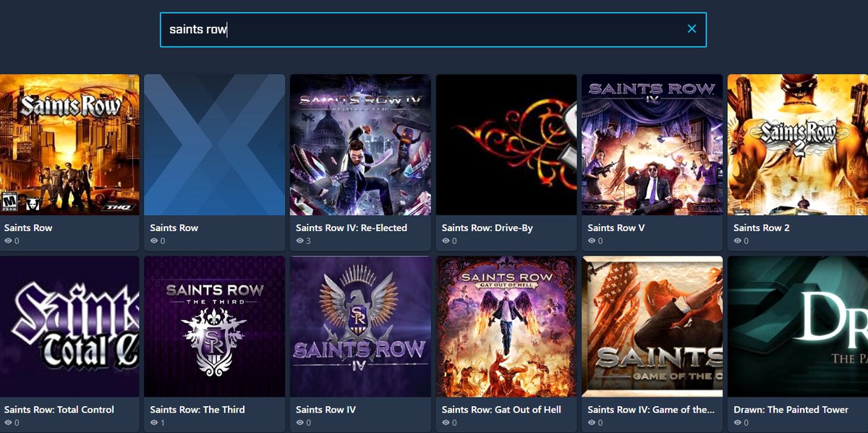The image size is (868, 433).
Task: Click inside the 'saints row' search box
Action: click(420, 30)
